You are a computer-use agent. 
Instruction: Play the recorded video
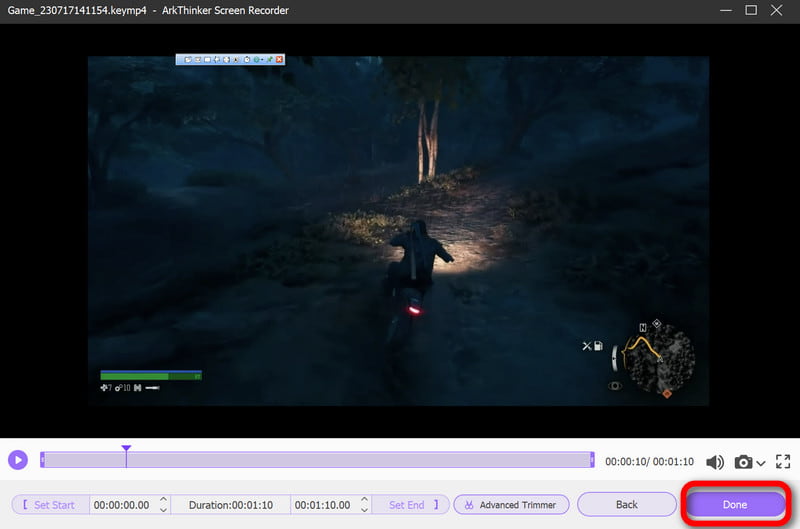[18, 460]
